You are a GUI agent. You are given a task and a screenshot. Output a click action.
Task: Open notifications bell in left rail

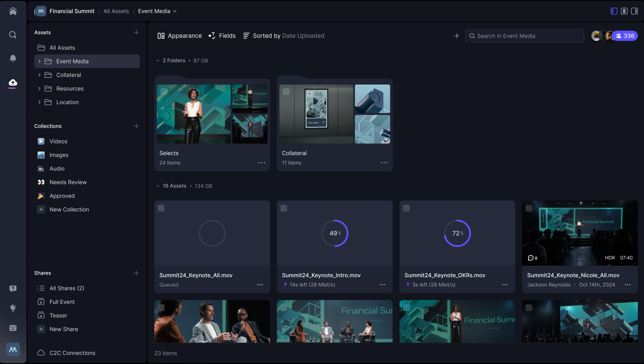coord(13,58)
